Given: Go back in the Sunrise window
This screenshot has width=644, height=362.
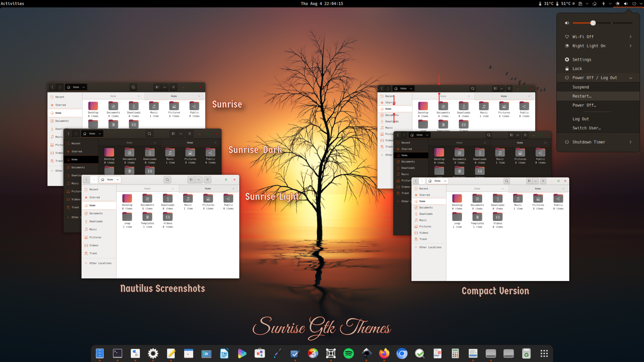Looking at the screenshot, I should [x=53, y=87].
